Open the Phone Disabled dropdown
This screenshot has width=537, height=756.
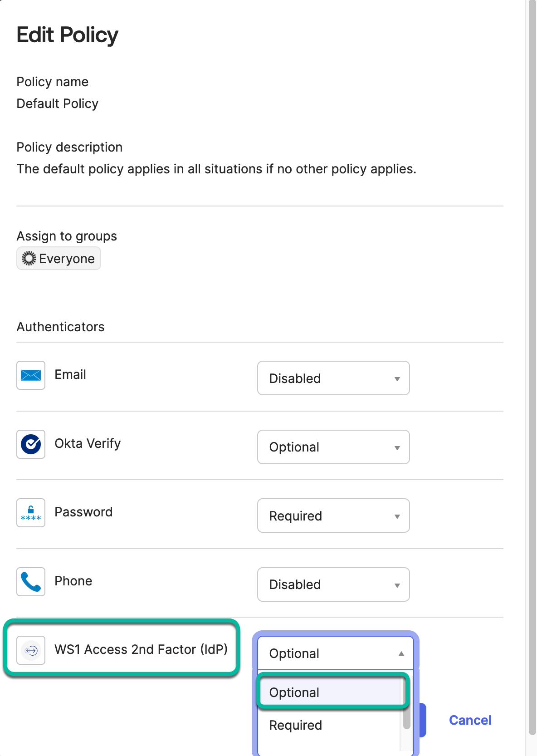333,584
